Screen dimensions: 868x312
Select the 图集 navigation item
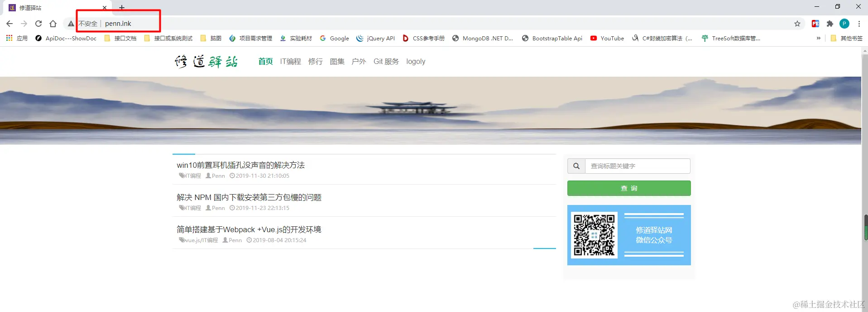[x=337, y=61]
